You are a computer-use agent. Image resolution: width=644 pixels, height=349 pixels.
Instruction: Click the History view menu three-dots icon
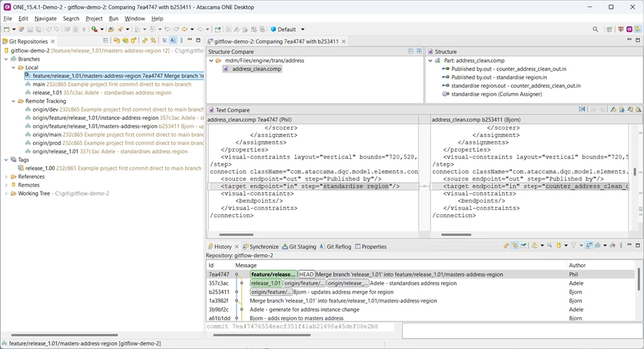point(621,246)
